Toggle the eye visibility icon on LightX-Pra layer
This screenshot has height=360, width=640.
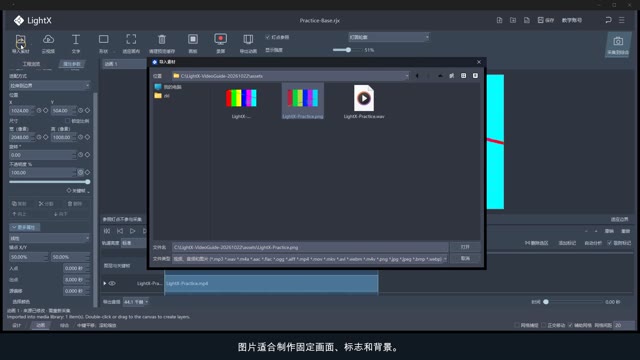click(x=112, y=283)
